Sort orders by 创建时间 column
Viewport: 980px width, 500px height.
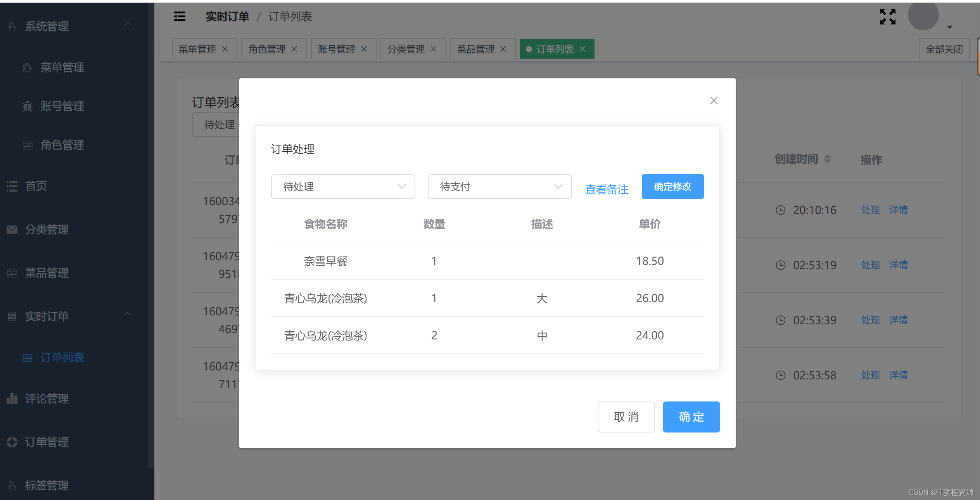[828, 159]
